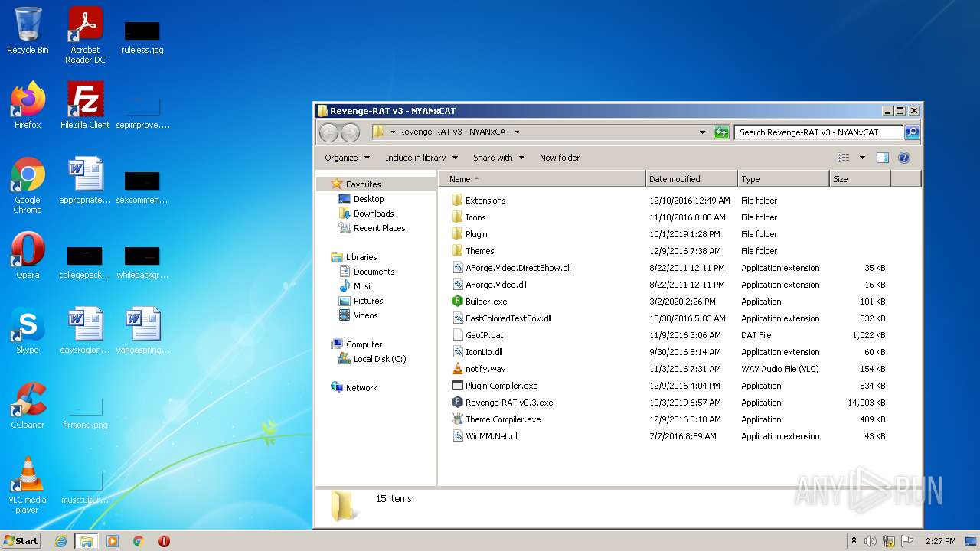Click the Search Revenge-RAT v3 search box
This screenshot has height=551, width=980.
pos(818,132)
